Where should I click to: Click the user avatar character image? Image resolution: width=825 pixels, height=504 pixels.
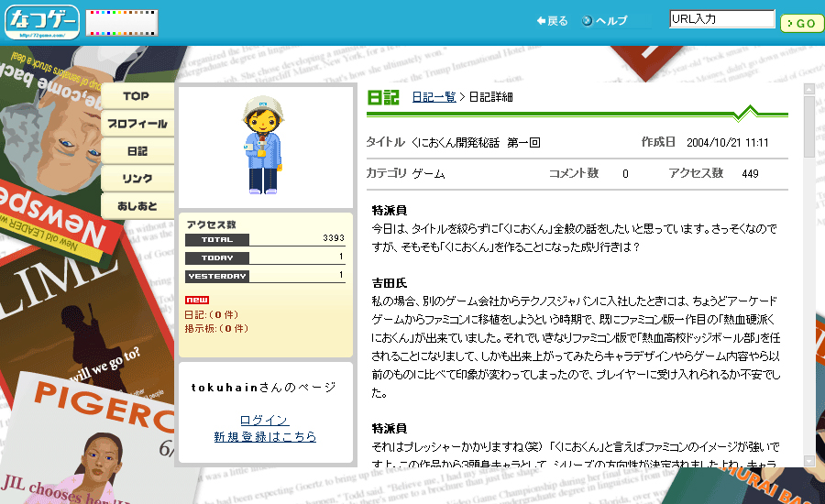(264, 148)
